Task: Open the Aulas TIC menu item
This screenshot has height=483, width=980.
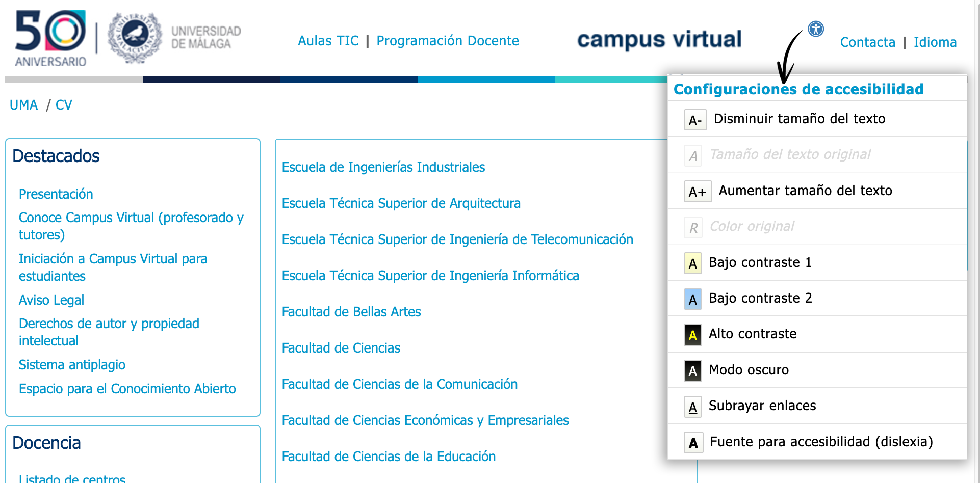Action: click(x=328, y=41)
